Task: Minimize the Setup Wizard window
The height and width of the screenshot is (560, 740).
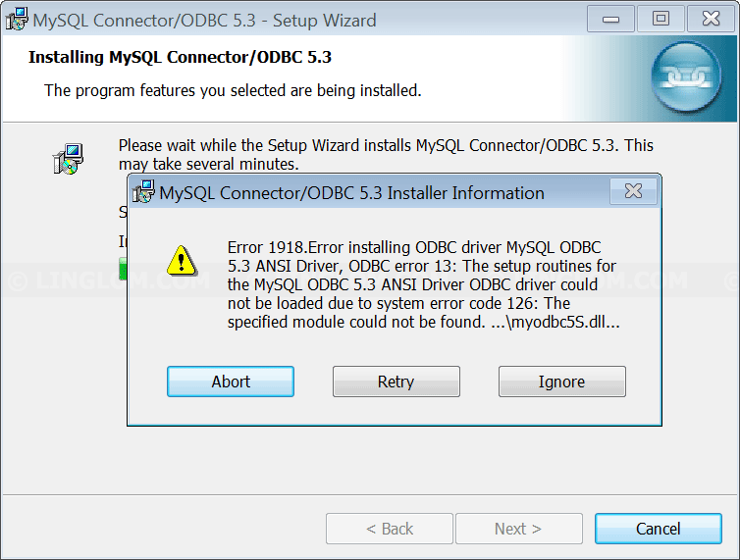Action: (x=610, y=19)
